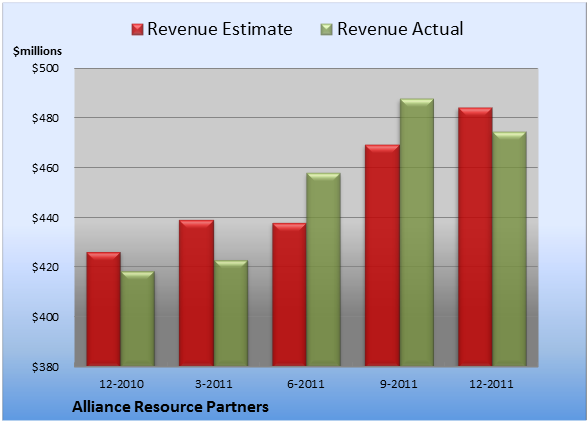Image resolution: width=588 pixels, height=422 pixels.
Task: Select the green actual bar for 9-2011
Action: coord(417,232)
